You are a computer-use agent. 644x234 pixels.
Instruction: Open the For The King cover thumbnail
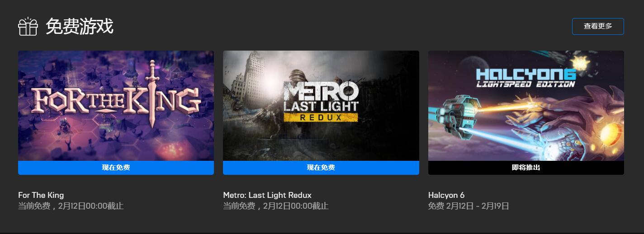click(x=116, y=106)
